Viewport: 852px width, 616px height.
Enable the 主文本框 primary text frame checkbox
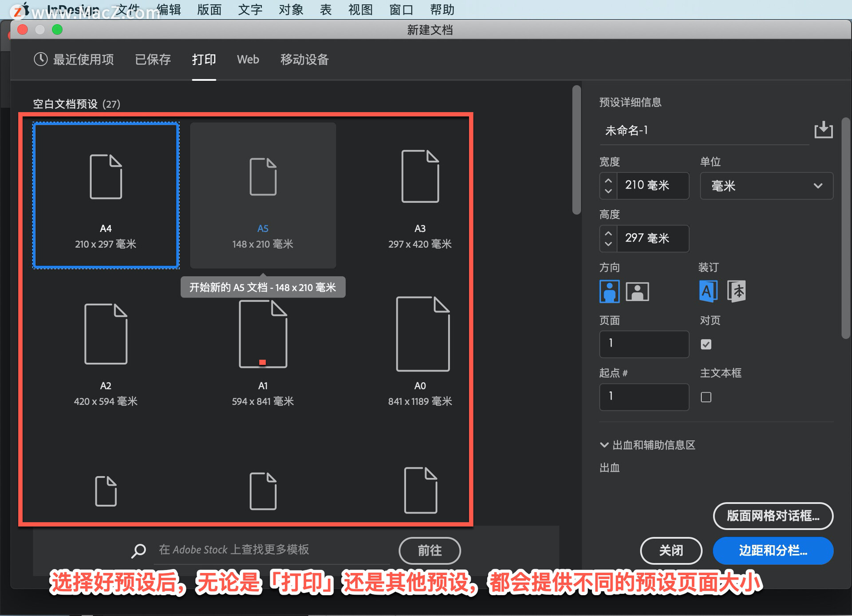[706, 397]
